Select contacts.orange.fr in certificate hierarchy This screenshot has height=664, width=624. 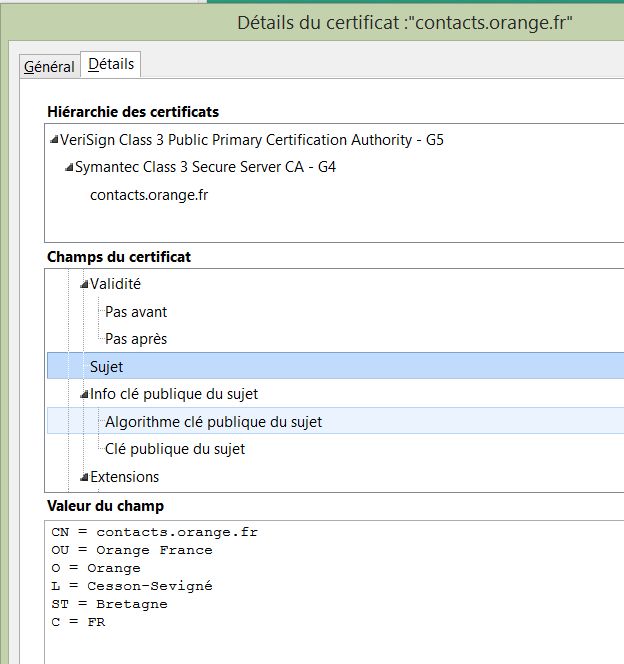tap(149, 194)
